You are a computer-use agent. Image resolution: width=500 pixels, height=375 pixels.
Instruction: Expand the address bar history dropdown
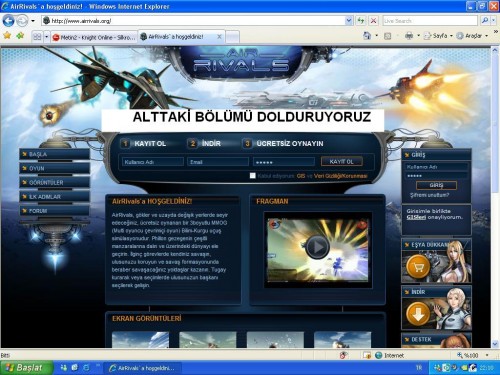tap(349, 21)
